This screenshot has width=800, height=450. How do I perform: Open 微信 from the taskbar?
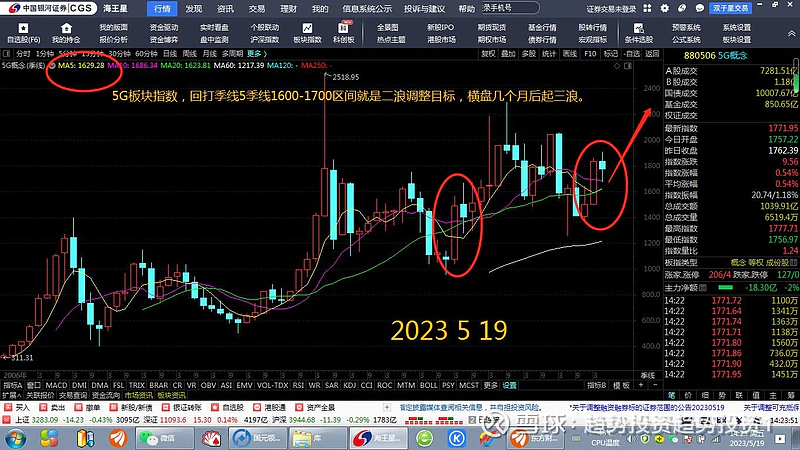point(164,438)
